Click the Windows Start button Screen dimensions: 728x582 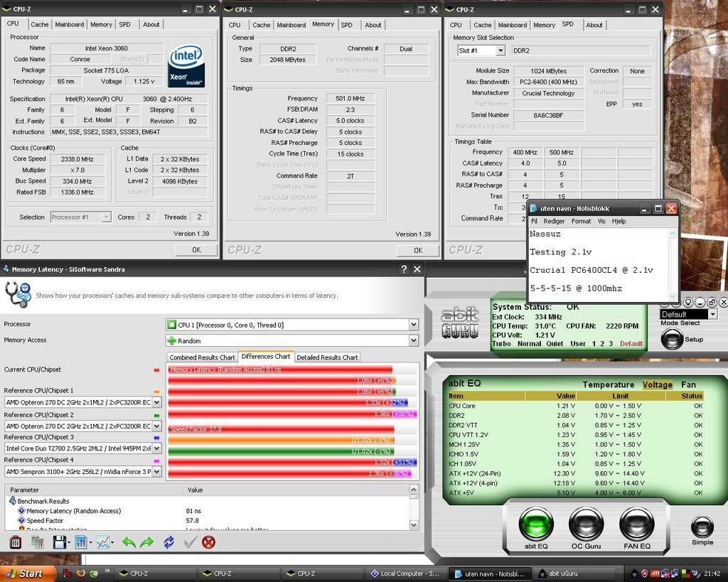(x=28, y=573)
